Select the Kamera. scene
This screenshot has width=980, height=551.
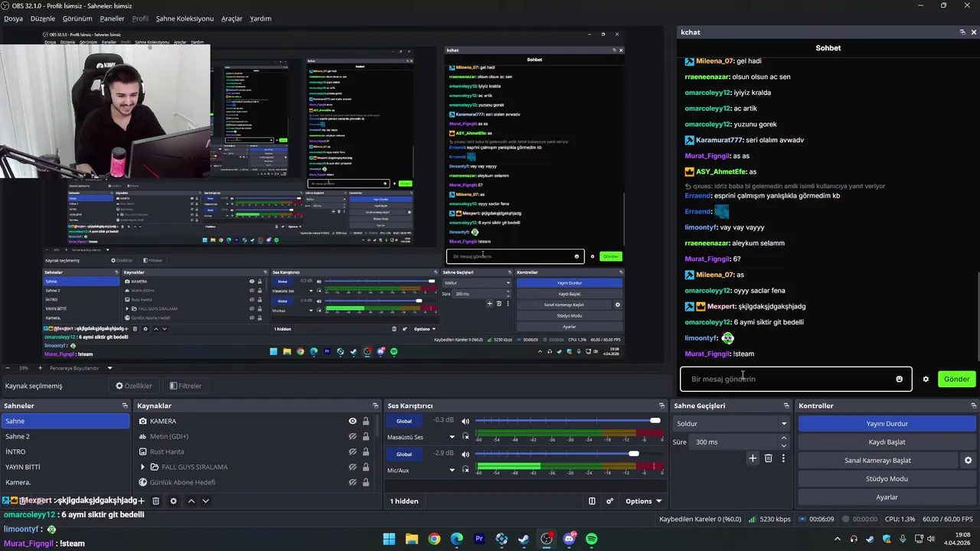coord(66,482)
